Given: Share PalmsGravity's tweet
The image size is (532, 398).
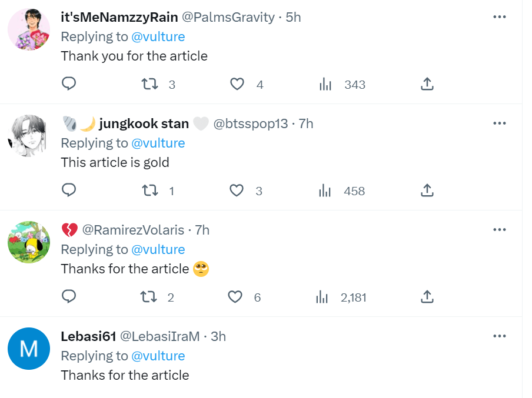Looking at the screenshot, I should click(x=427, y=84).
